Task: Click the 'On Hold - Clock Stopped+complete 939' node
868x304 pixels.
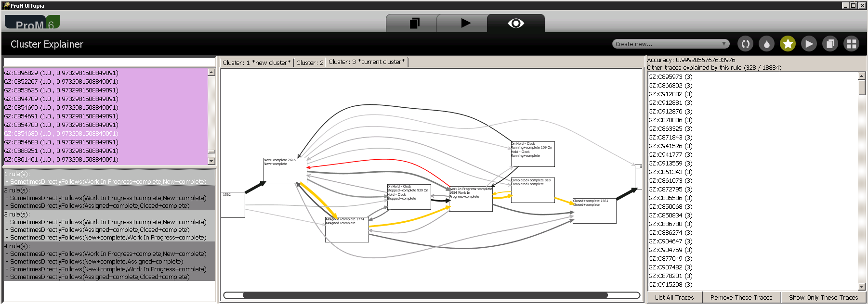Action: click(409, 197)
